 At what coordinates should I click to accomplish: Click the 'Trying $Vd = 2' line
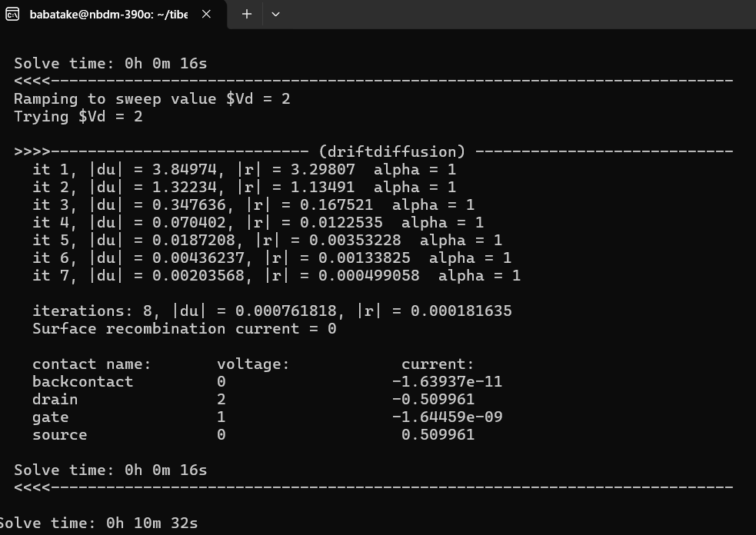coord(78,117)
